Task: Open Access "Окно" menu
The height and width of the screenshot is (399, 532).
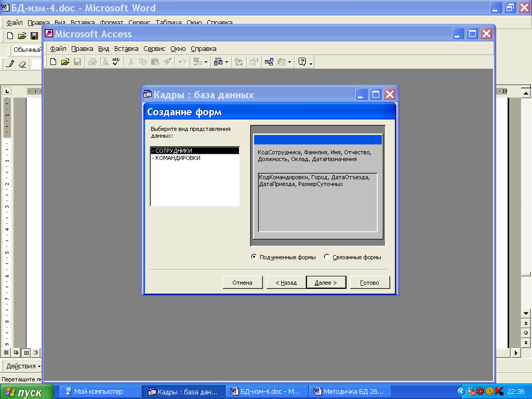Action: click(178, 48)
